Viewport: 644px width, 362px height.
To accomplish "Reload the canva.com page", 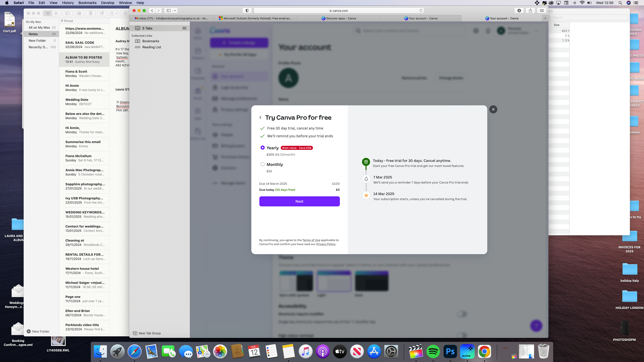I will coord(421,11).
